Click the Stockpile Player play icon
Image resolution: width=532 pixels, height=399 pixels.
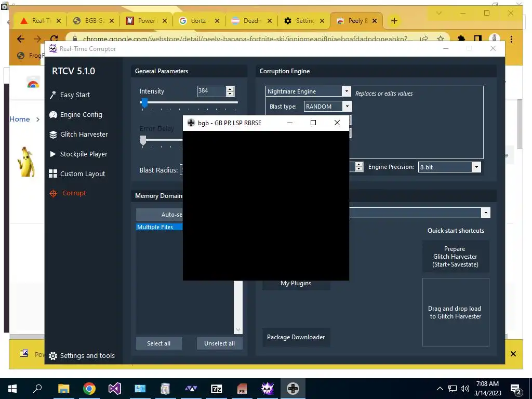(52, 154)
